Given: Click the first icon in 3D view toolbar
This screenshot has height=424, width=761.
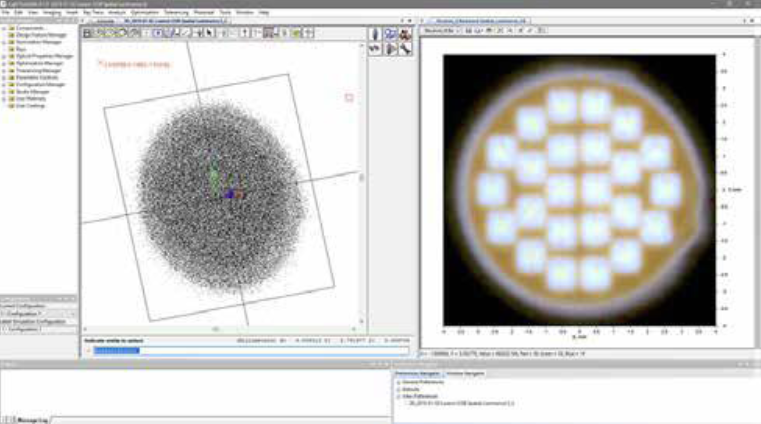Looking at the screenshot, I should pyautogui.click(x=88, y=33).
